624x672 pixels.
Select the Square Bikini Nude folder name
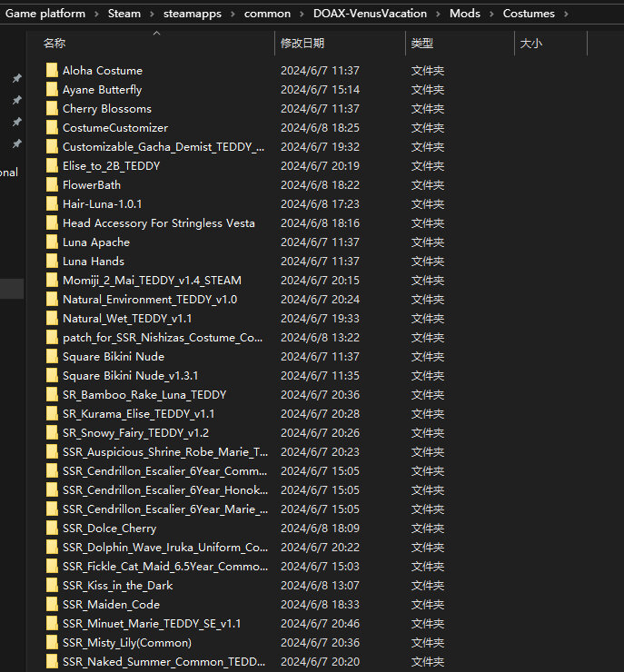coord(114,357)
